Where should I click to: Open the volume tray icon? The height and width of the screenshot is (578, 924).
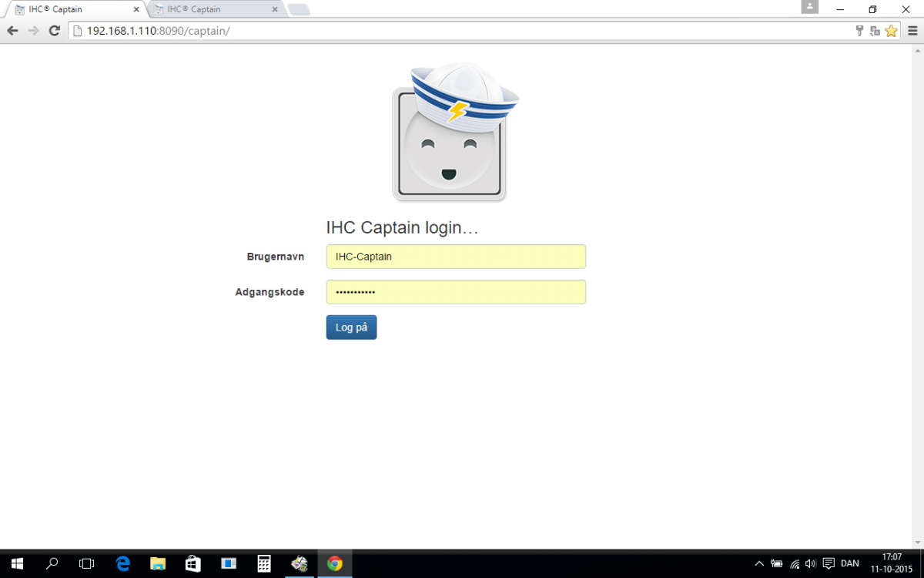[x=811, y=563]
